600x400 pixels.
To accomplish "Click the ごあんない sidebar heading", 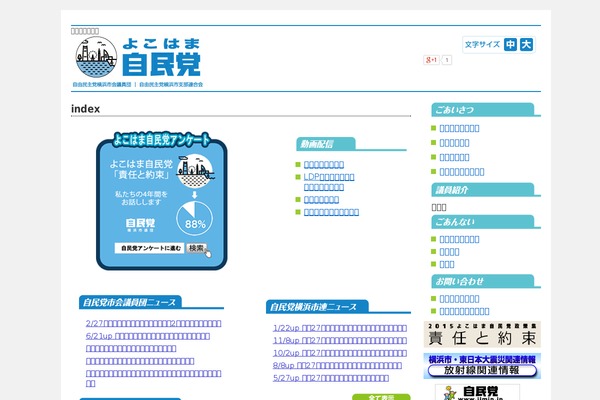I will click(x=486, y=222).
